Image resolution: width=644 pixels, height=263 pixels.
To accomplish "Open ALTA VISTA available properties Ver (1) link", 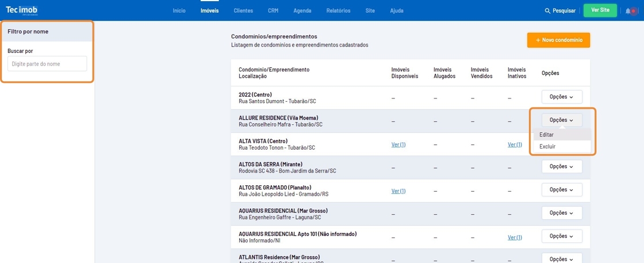I will pos(398,144).
